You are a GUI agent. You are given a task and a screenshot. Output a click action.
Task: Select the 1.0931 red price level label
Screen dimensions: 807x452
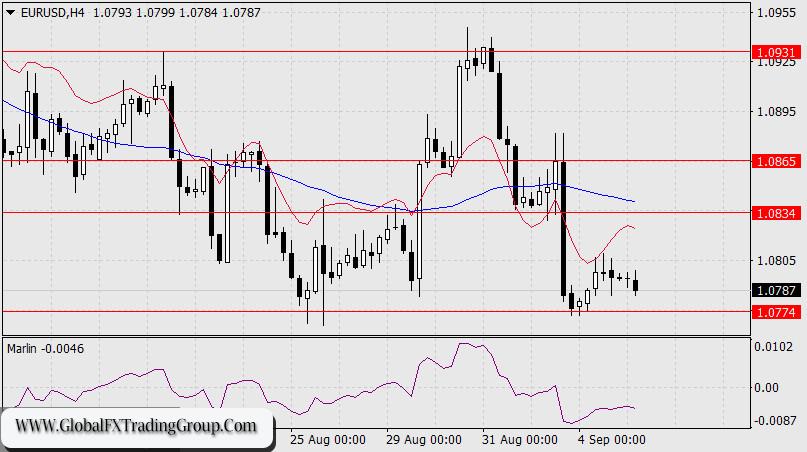click(x=777, y=52)
